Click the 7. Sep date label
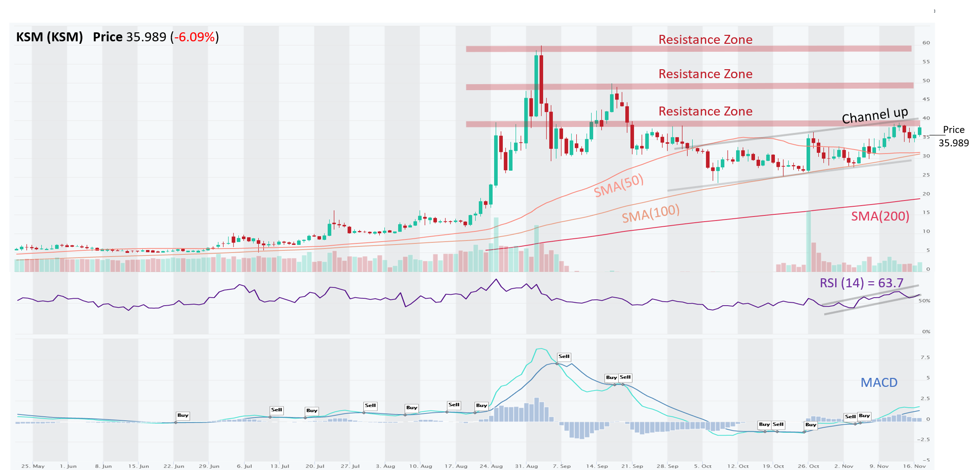This screenshot has width=980, height=470. coord(561,466)
